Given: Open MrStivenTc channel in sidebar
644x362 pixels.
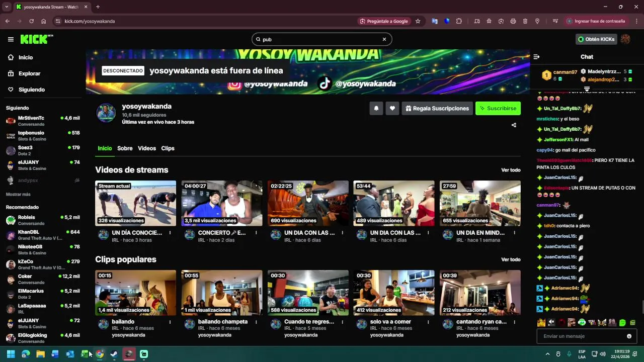Looking at the screenshot, I should [x=43, y=121].
